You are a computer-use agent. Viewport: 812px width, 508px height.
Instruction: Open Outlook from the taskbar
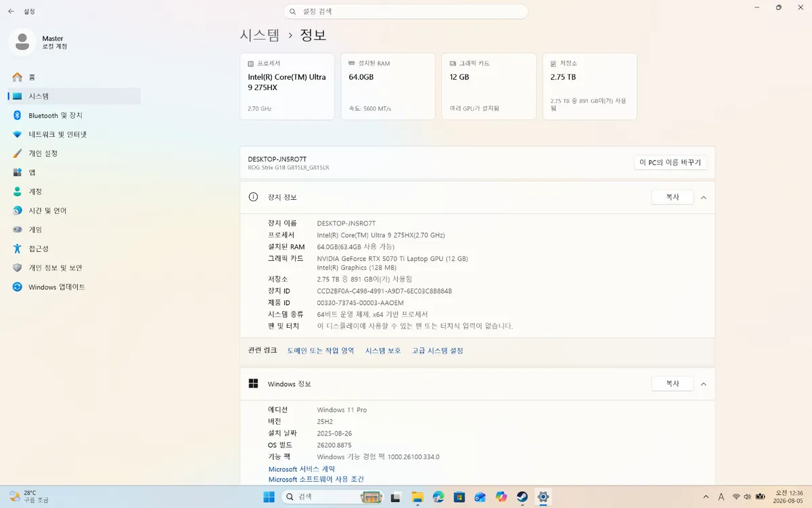480,496
